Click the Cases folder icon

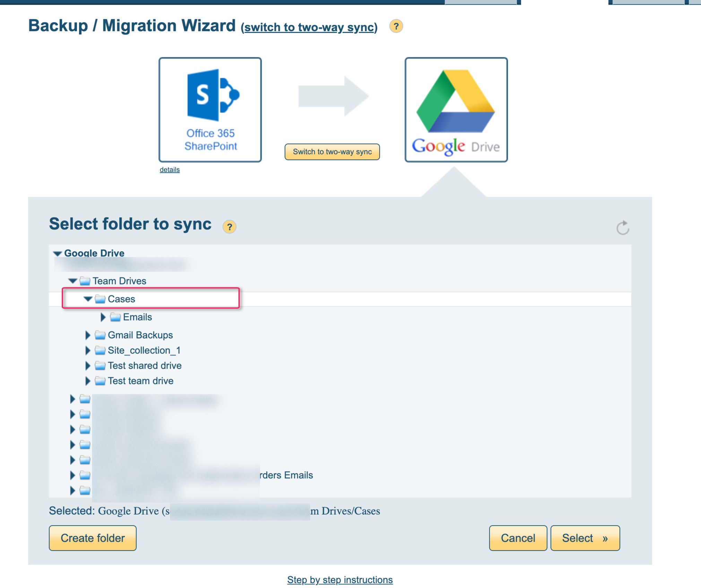click(x=100, y=299)
